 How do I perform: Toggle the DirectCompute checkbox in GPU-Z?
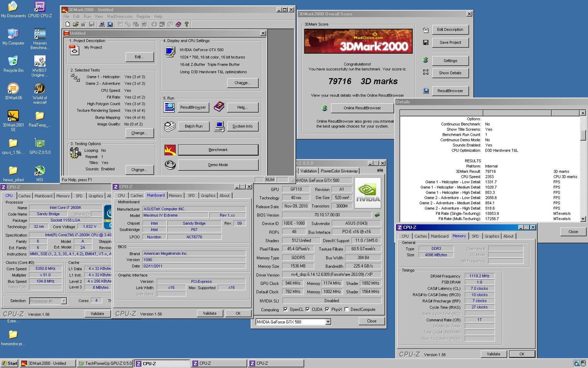(x=347, y=309)
